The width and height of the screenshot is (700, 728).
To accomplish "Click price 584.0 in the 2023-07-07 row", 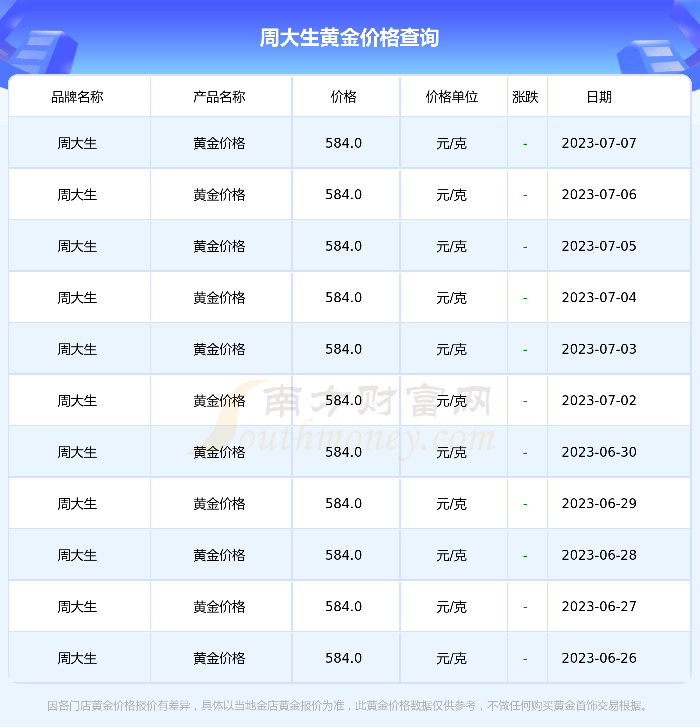I will (344, 143).
